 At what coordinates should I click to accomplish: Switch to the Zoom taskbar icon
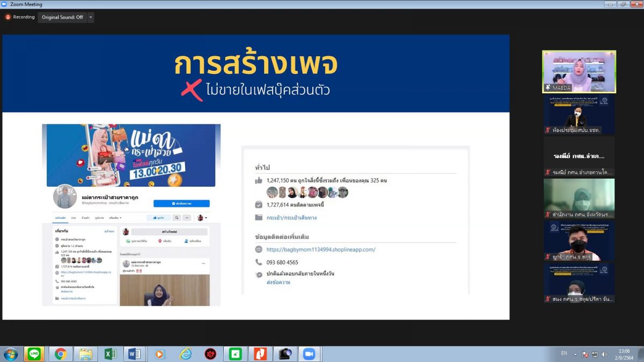click(x=309, y=354)
